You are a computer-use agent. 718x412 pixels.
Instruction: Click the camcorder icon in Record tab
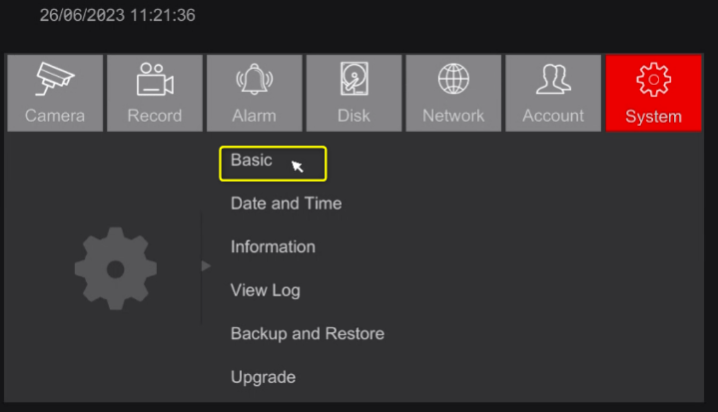point(154,79)
